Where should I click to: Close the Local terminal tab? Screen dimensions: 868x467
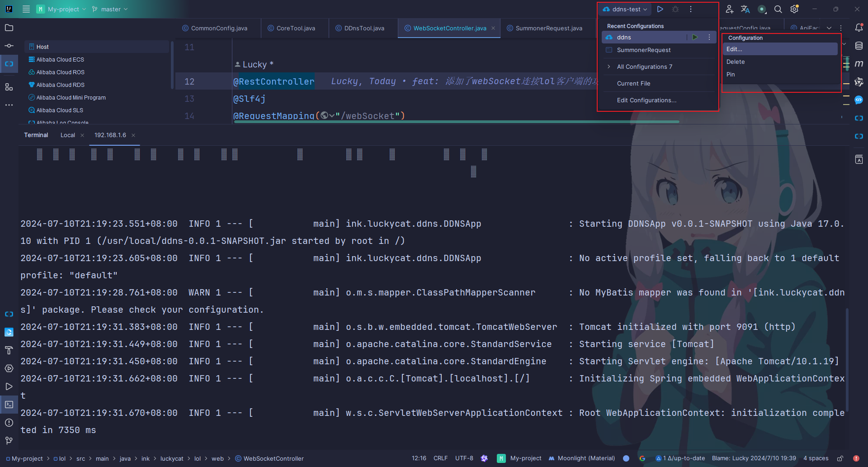(82, 135)
